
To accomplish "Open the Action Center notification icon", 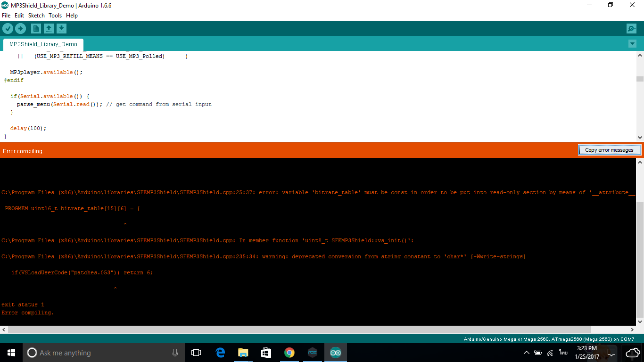I will pyautogui.click(x=611, y=353).
